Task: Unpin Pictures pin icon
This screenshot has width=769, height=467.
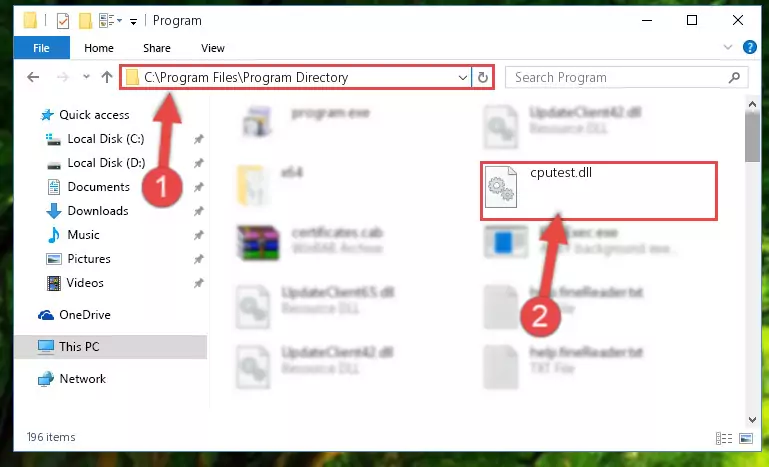Action: [x=198, y=259]
